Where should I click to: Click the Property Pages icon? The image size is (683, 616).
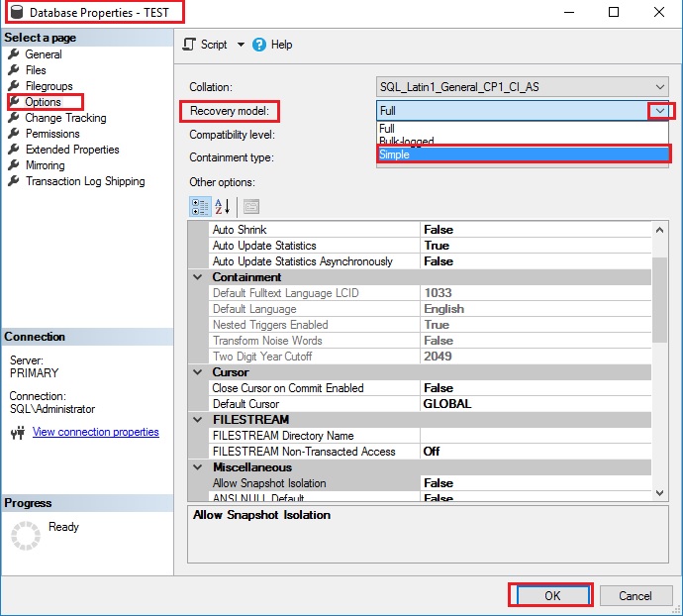250,206
